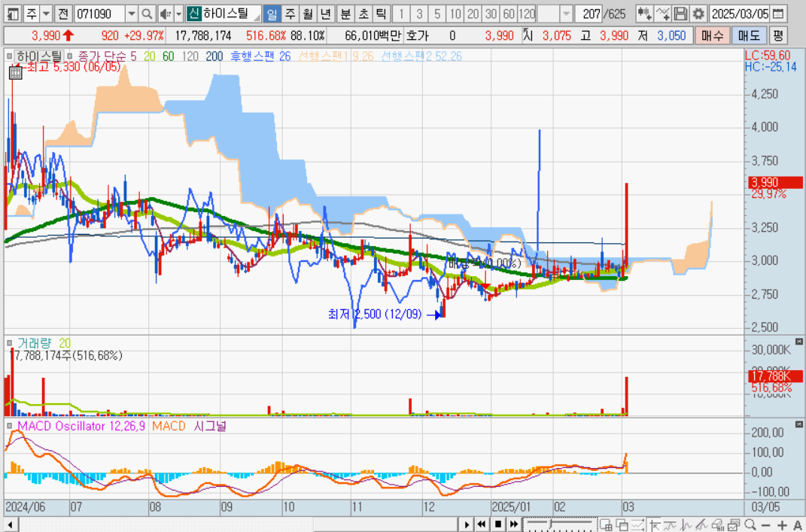This screenshot has height=532, width=806.
Task: Close the MACD panel with X
Action: [798, 424]
